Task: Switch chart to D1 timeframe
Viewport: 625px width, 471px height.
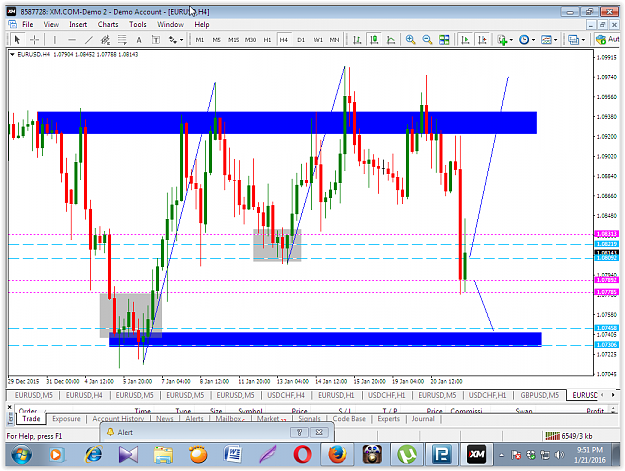Action: (x=301, y=39)
